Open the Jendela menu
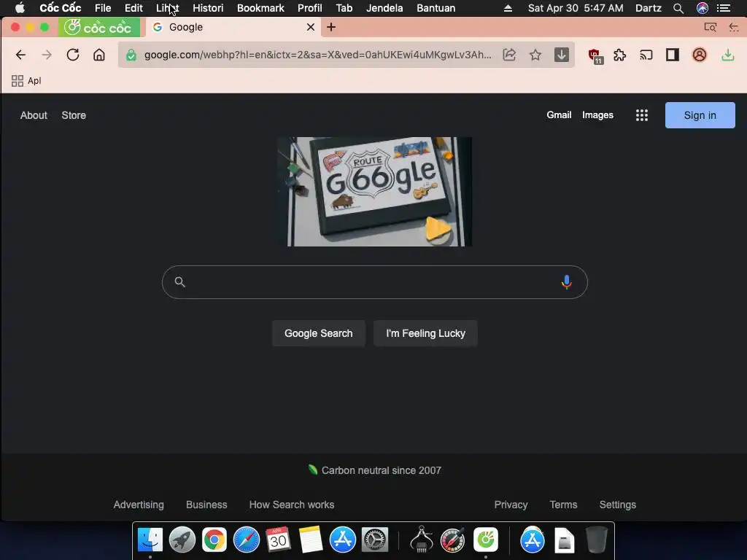747x560 pixels. pyautogui.click(x=384, y=8)
